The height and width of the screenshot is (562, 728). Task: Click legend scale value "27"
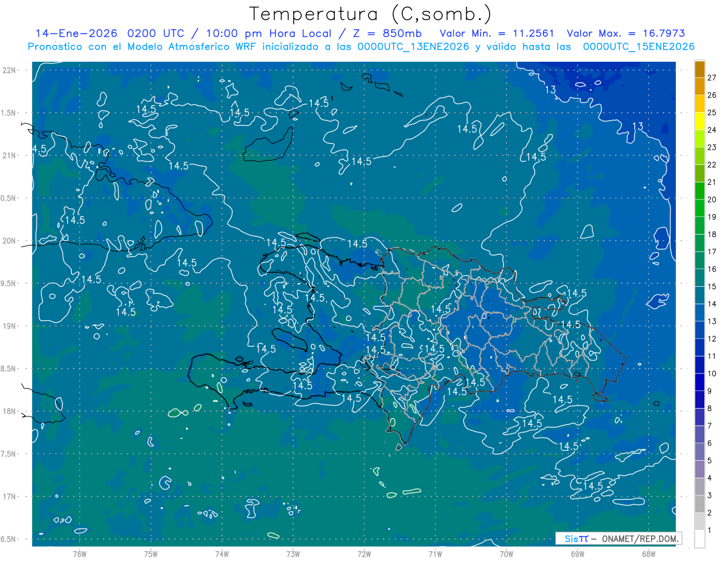[x=712, y=78]
